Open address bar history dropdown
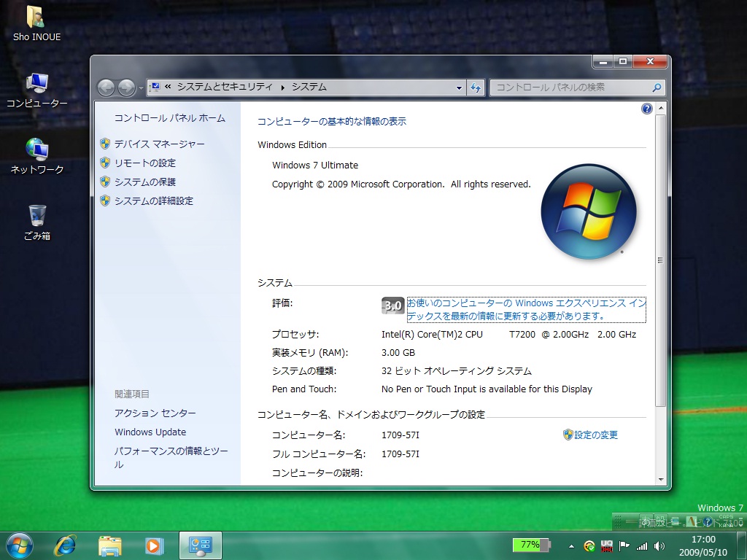The image size is (747, 560). (460, 87)
